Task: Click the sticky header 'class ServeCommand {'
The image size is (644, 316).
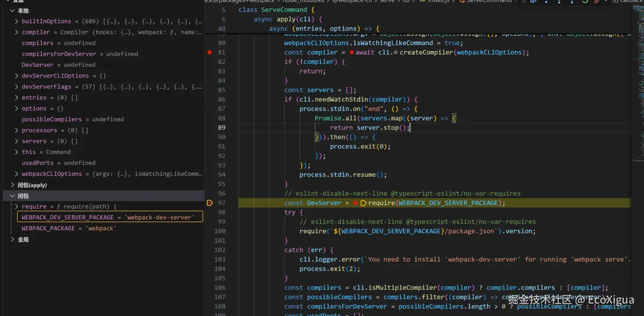Action: point(276,10)
